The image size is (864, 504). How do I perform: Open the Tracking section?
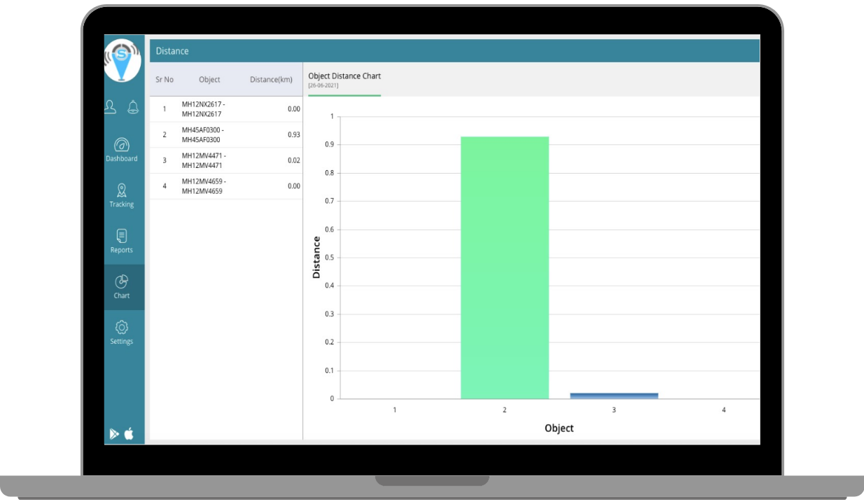122,195
